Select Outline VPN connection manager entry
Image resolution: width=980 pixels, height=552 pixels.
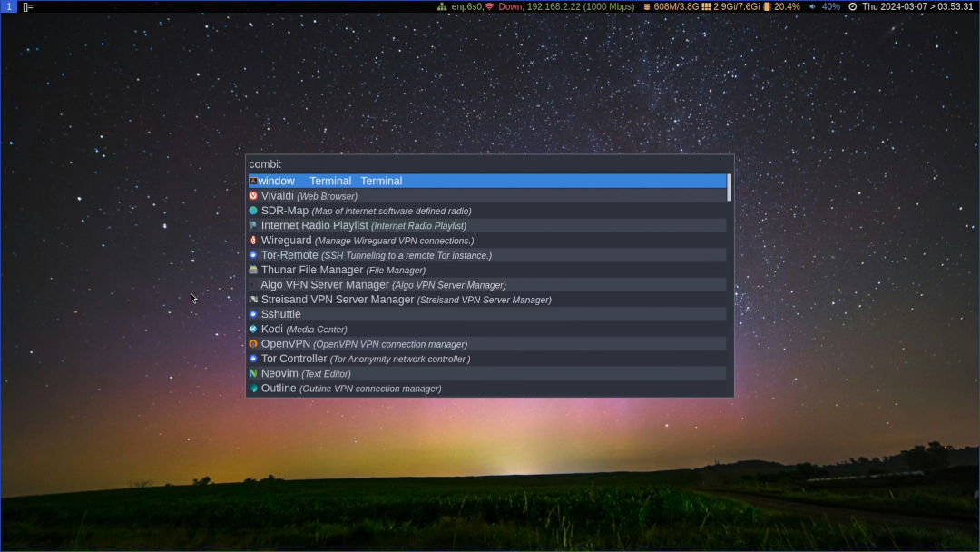(487, 389)
